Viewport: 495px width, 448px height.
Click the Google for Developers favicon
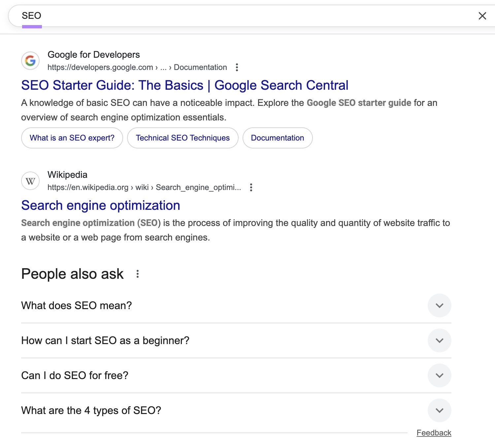point(30,61)
